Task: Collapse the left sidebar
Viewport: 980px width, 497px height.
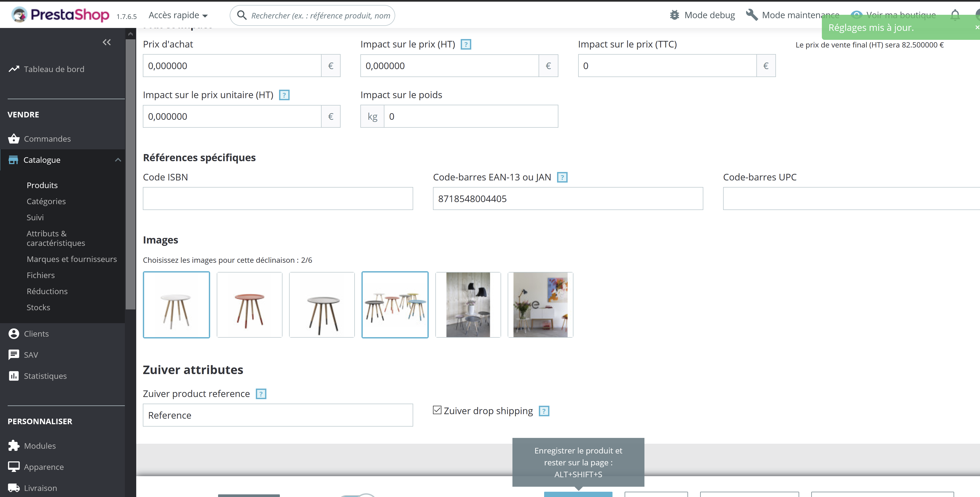Action: point(106,42)
